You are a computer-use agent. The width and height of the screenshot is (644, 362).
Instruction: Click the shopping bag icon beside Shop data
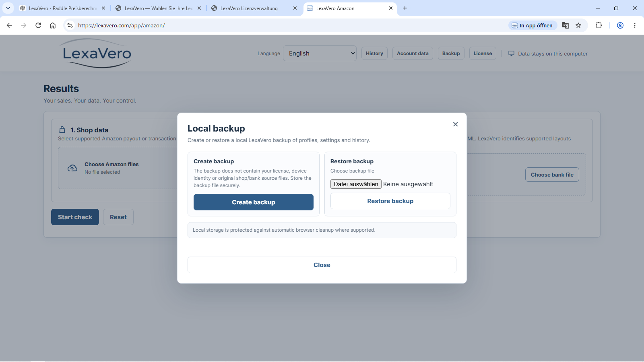[62, 130]
